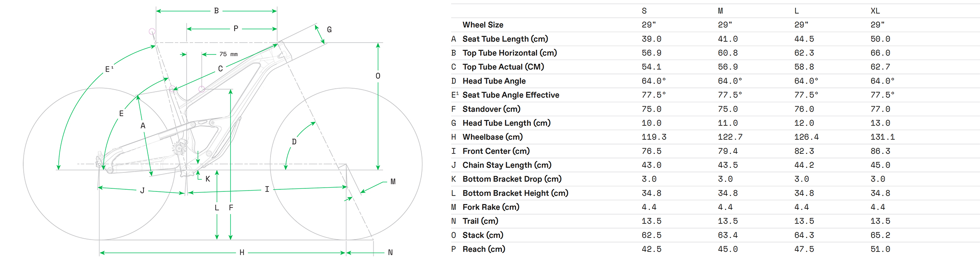
Task: Click the Reach value 42.5 for size S
Action: pos(652,249)
